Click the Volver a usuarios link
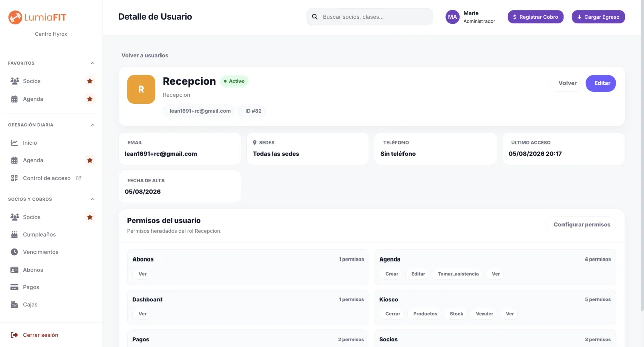Image resolution: width=644 pixels, height=347 pixels. coord(145,55)
